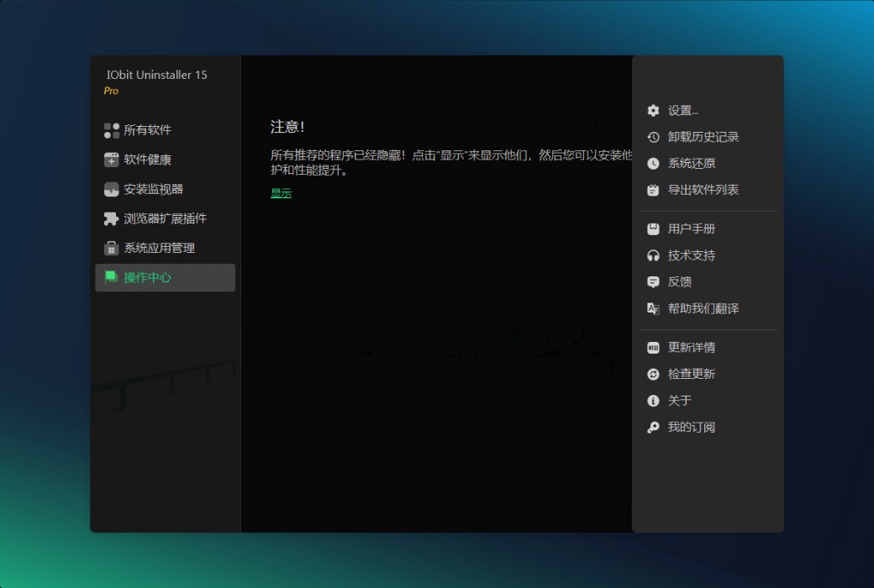Click the 软件健康 medical kit icon
Viewport: 874px width, 588px height.
click(x=112, y=160)
